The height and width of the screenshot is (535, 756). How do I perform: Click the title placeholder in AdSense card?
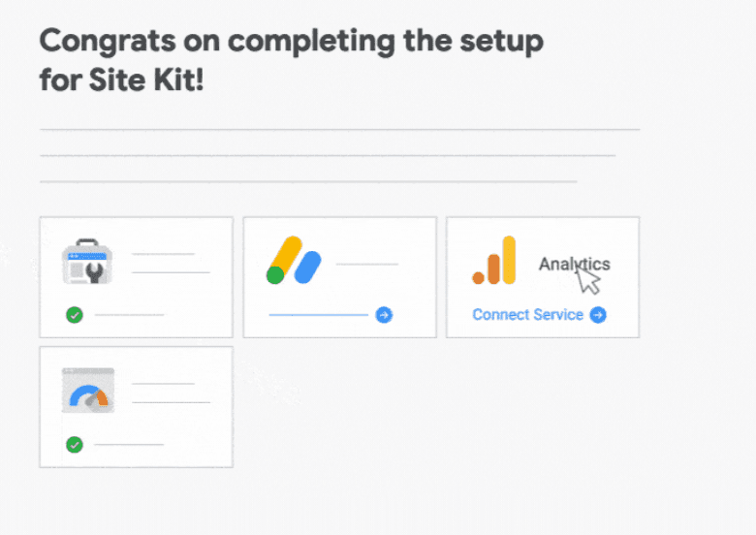367,265
